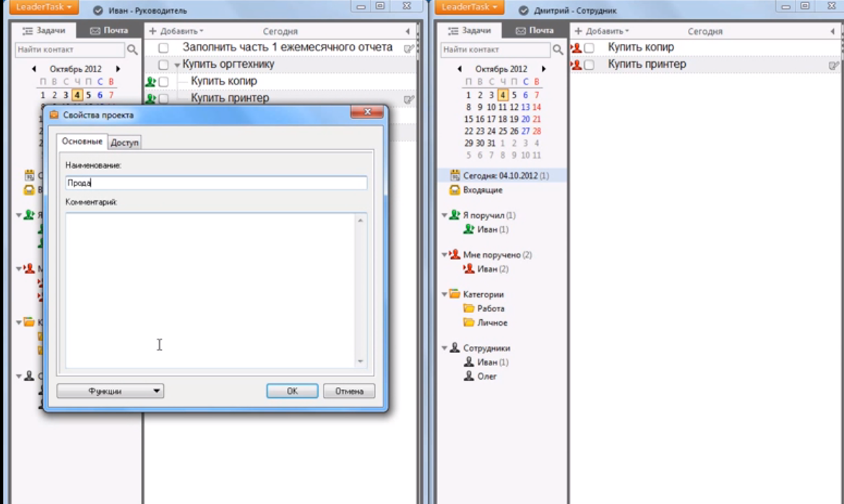
Task: Select employee Олег under Сотрудники
Action: [486, 376]
